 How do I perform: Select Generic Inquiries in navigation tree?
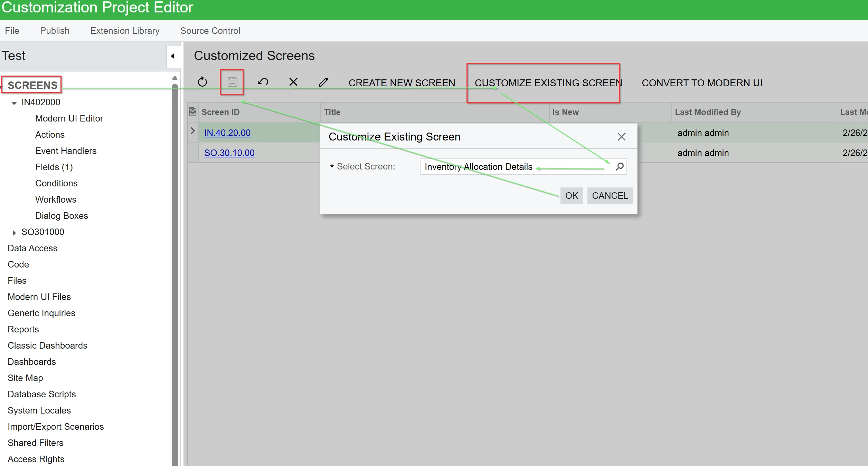point(41,313)
